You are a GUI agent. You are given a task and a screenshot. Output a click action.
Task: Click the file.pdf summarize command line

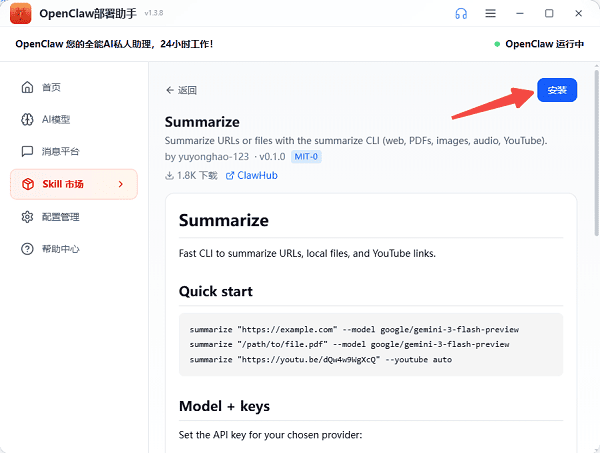[349, 344]
